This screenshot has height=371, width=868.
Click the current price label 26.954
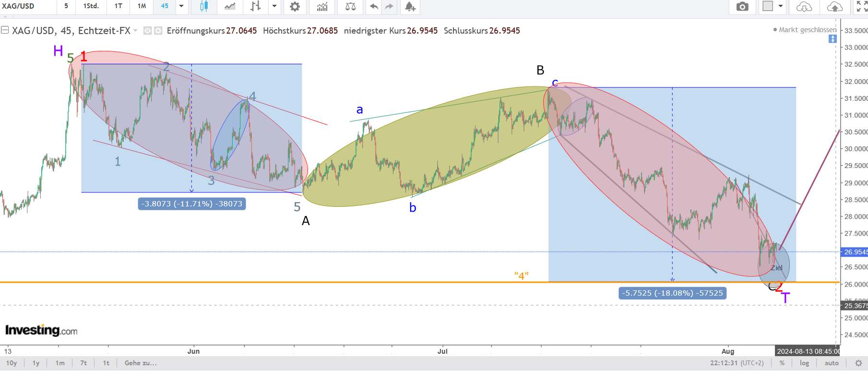tap(855, 252)
